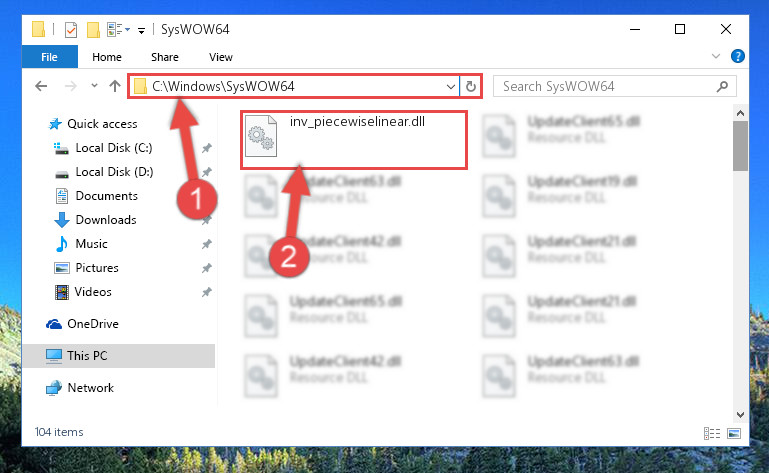This screenshot has height=473, width=769.
Task: Click the vertical scrollbar thumb
Action: click(740, 146)
